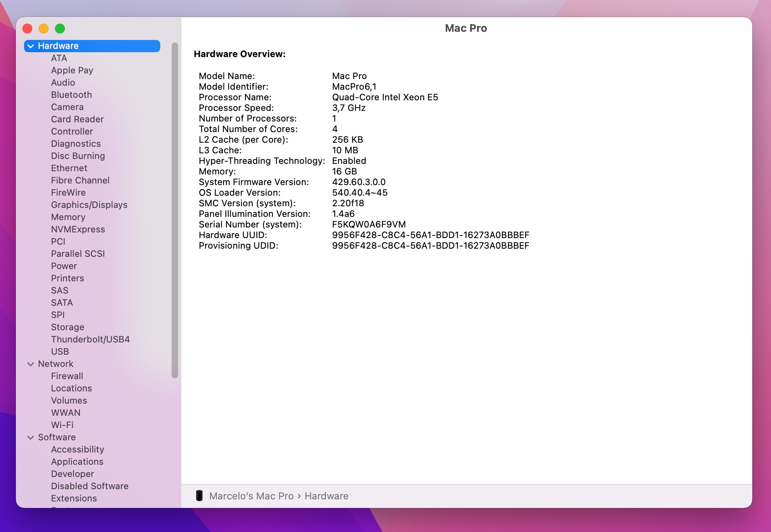771x532 pixels.
Task: Open the Bluetooth hardware entry
Action: (x=71, y=95)
